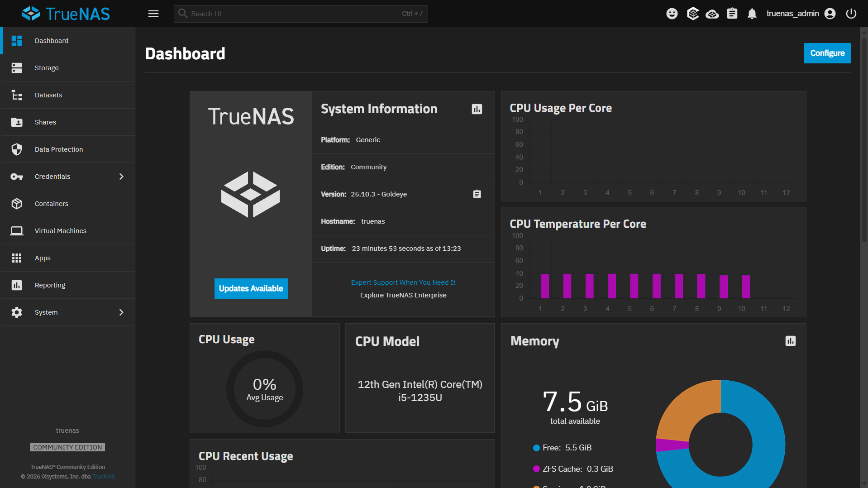The width and height of the screenshot is (868, 488).
Task: Click core 1 temperature bar
Action: (x=545, y=286)
